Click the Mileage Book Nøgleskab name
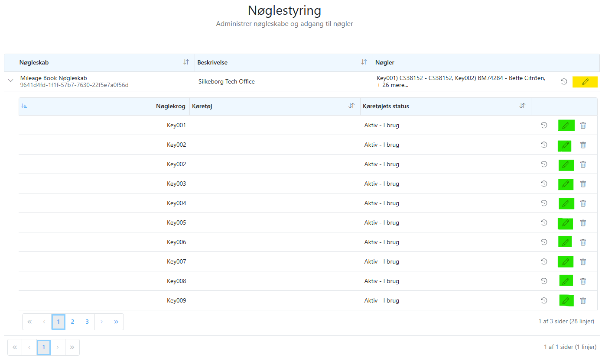The height and width of the screenshot is (364, 605). tap(54, 78)
